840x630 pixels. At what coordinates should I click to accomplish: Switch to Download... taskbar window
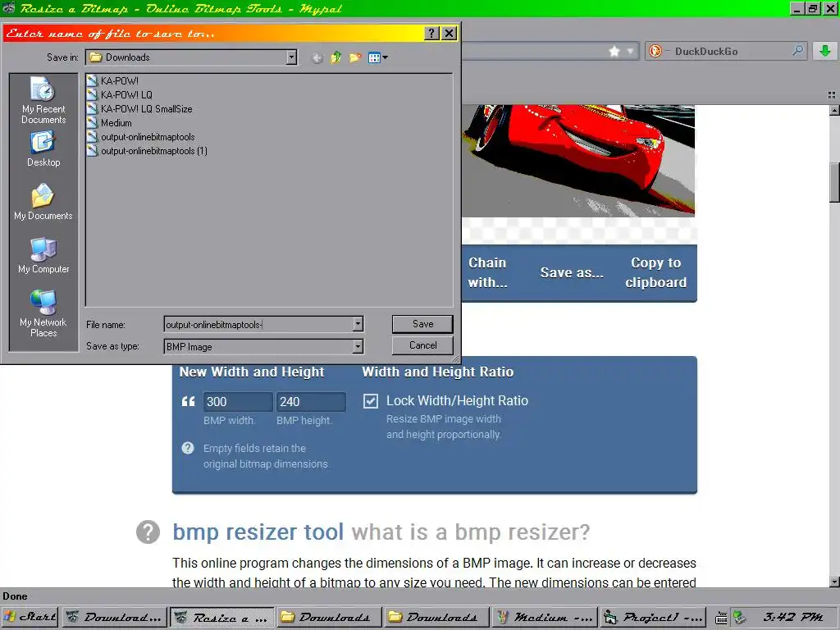click(115, 617)
